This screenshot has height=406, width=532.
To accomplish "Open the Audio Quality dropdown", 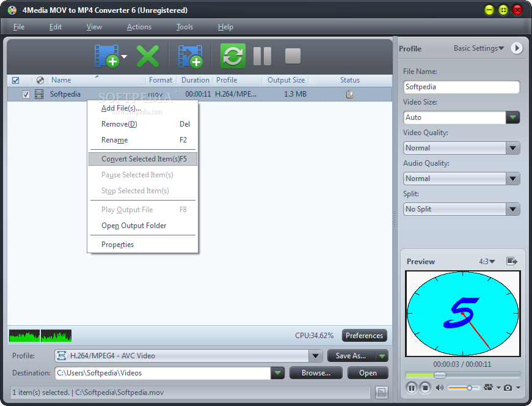I will click(x=512, y=179).
